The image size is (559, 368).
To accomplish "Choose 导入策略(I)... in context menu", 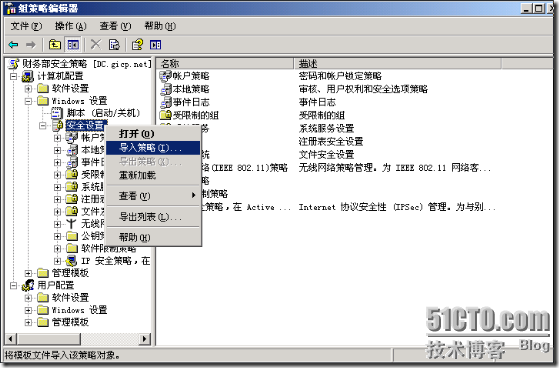I will pos(153,148).
